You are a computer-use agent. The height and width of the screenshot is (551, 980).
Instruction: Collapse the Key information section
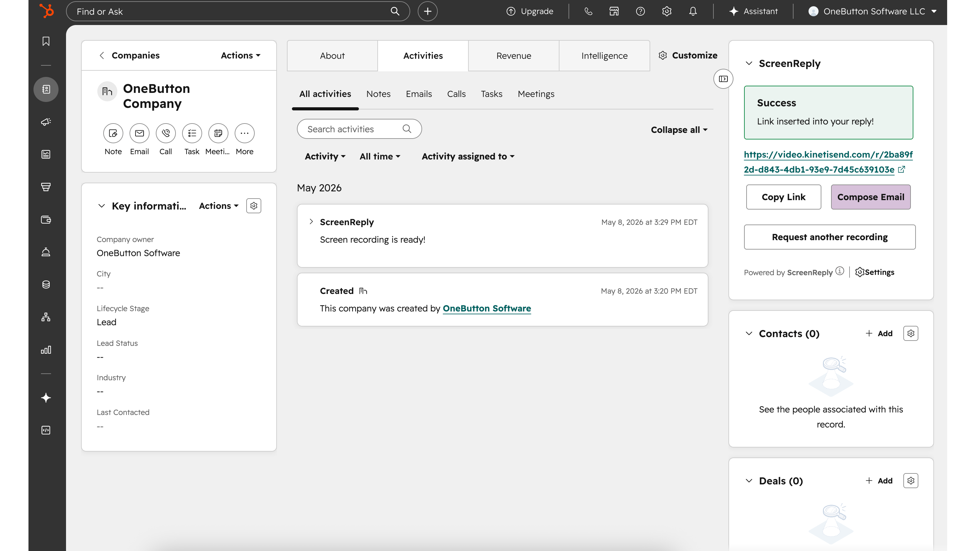click(x=101, y=206)
